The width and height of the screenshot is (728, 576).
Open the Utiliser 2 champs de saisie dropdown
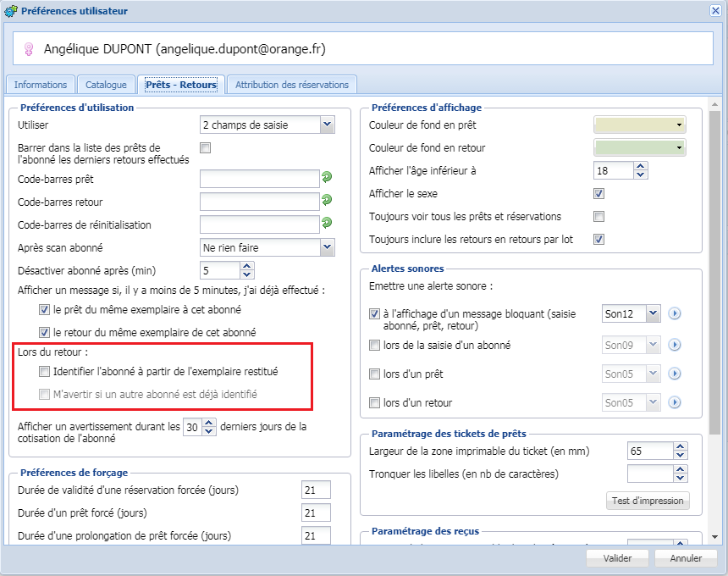click(x=328, y=125)
